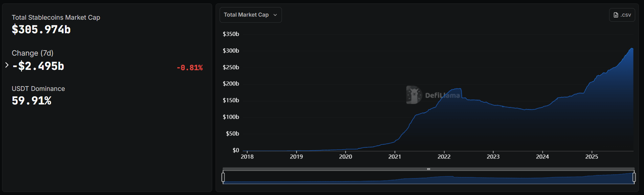644x195 pixels.
Task: Click the 2025 x-axis label
Action: coord(592,157)
